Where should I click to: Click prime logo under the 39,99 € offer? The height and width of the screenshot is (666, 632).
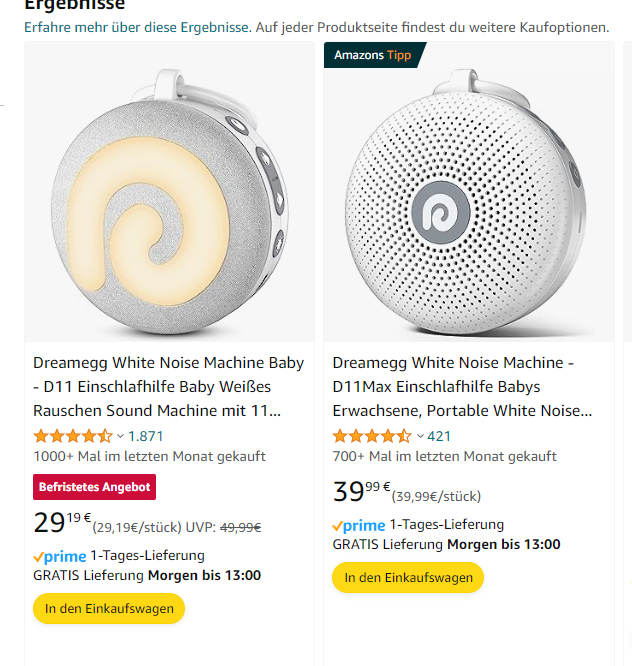pos(358,525)
